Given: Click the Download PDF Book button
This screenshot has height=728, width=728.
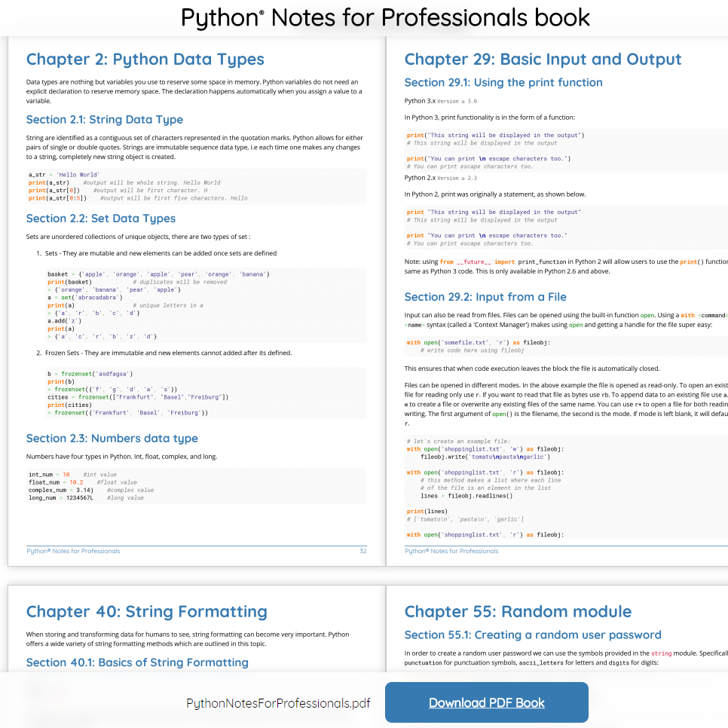Looking at the screenshot, I should [x=486, y=702].
